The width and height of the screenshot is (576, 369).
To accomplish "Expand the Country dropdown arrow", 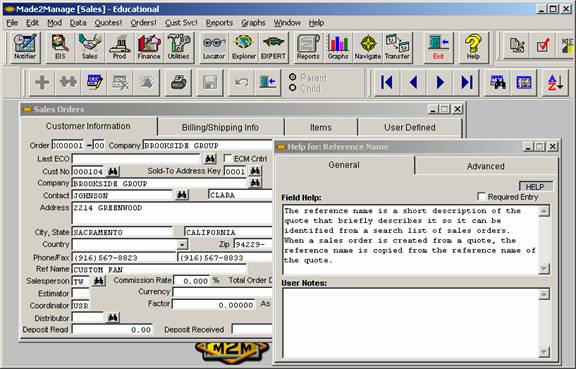I will tap(182, 244).
